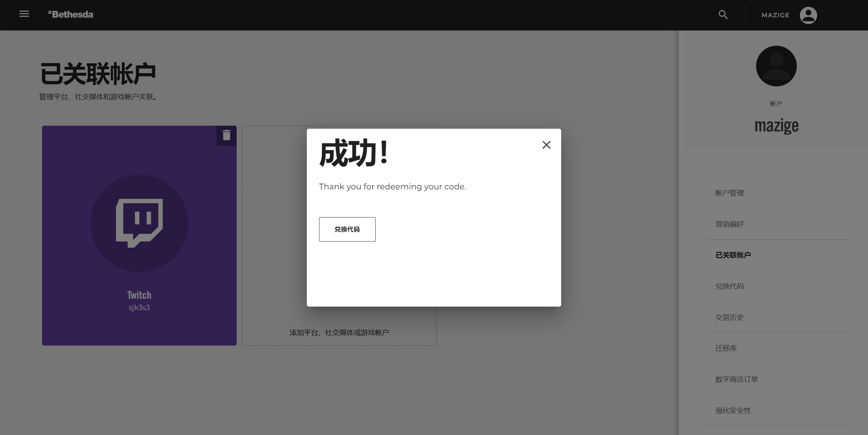Click the Twitch logo circle
The image size is (868, 435).
click(139, 223)
